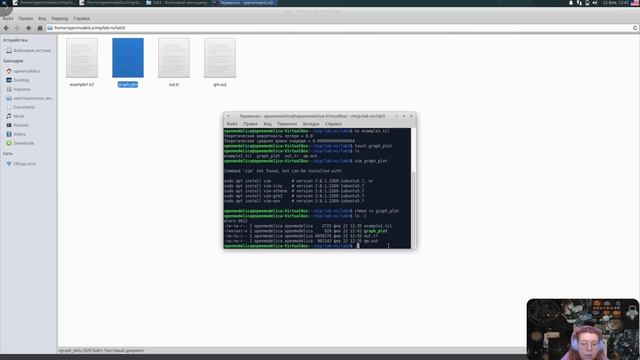Image resolution: width=640 pixels, height=360 pixels.
Task: Open the Вид menu in file manager
Action: (x=42, y=18)
